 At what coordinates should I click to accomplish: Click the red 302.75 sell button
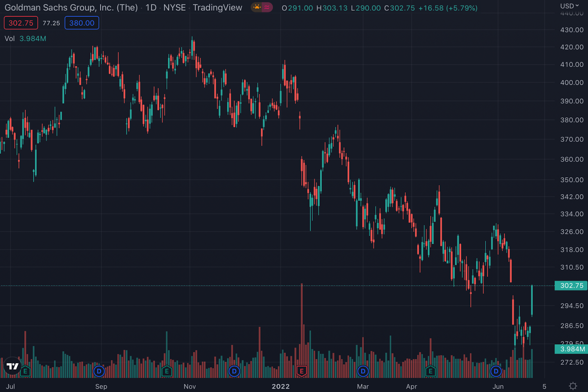click(x=21, y=23)
